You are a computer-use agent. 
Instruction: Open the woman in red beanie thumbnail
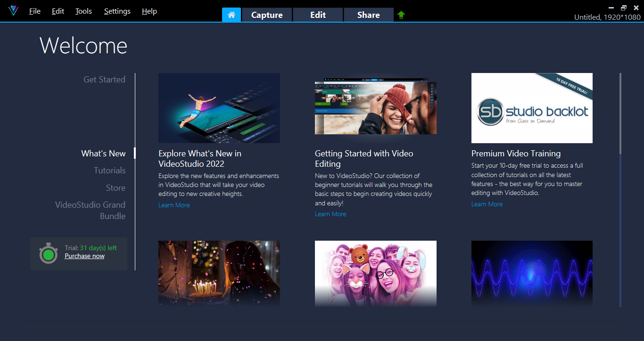point(376,108)
